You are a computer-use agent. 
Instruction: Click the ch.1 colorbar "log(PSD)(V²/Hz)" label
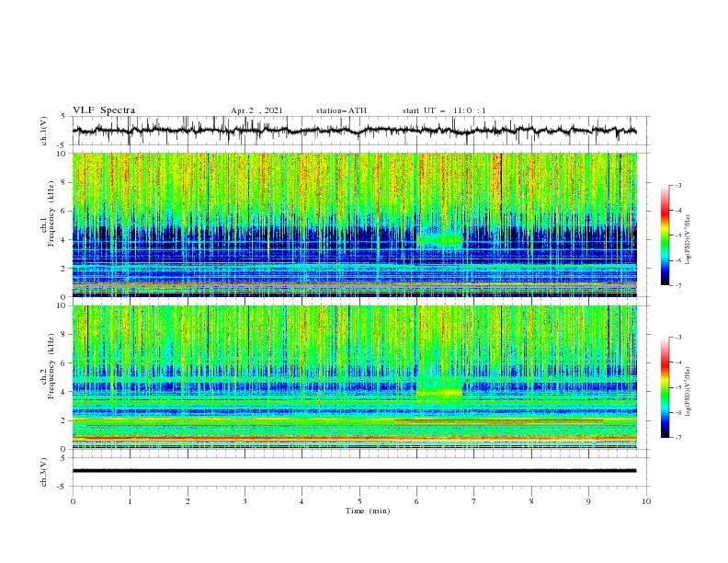click(x=688, y=240)
